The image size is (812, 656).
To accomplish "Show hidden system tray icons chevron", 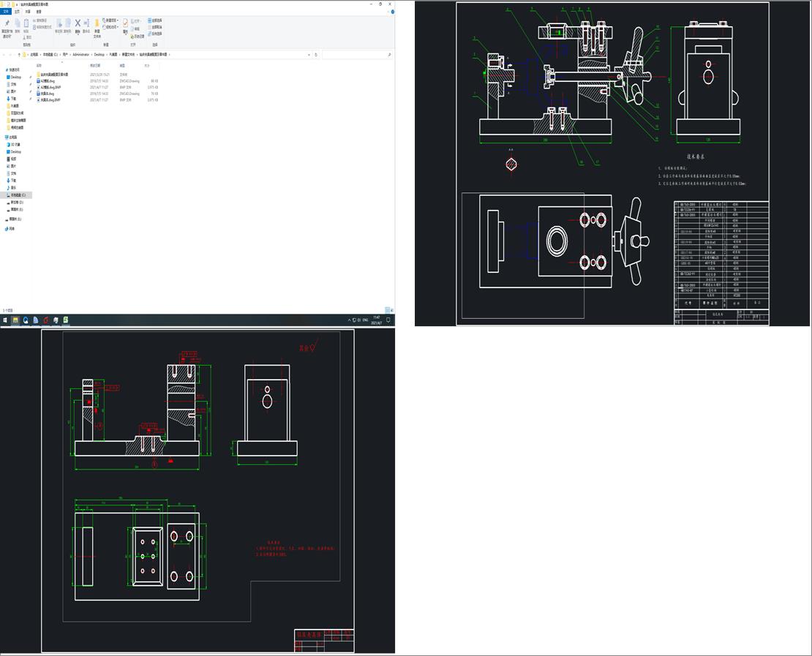I will (x=349, y=320).
